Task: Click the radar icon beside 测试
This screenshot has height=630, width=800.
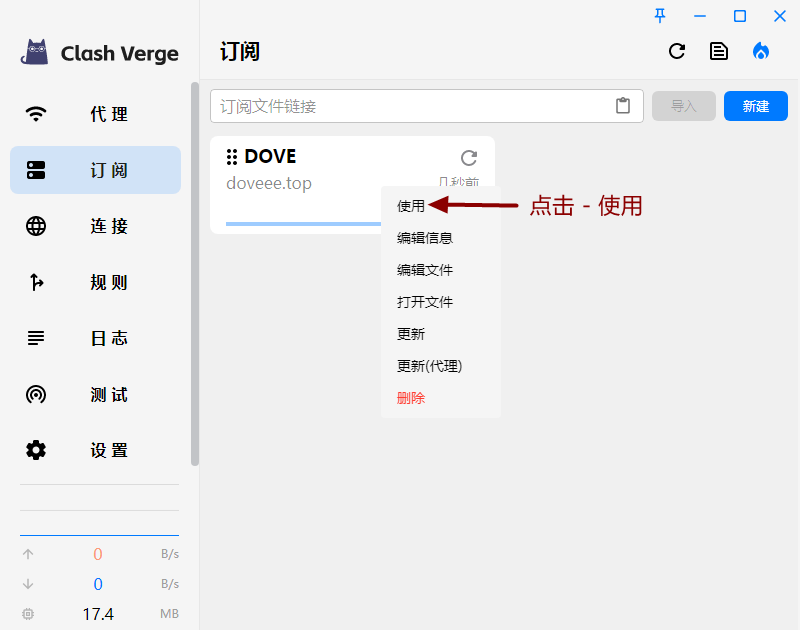Action: click(x=36, y=394)
